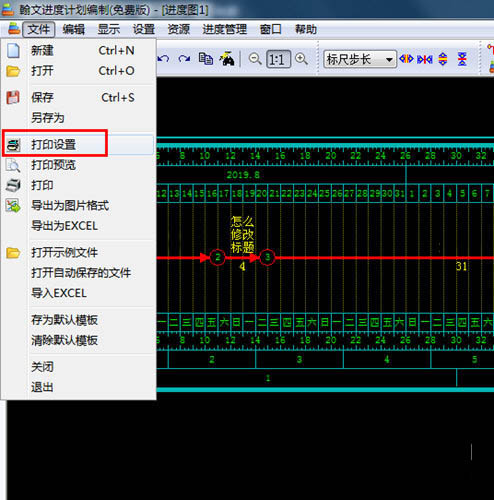Click node 3 circle on the network diagram
494x500 pixels.
coord(267,257)
